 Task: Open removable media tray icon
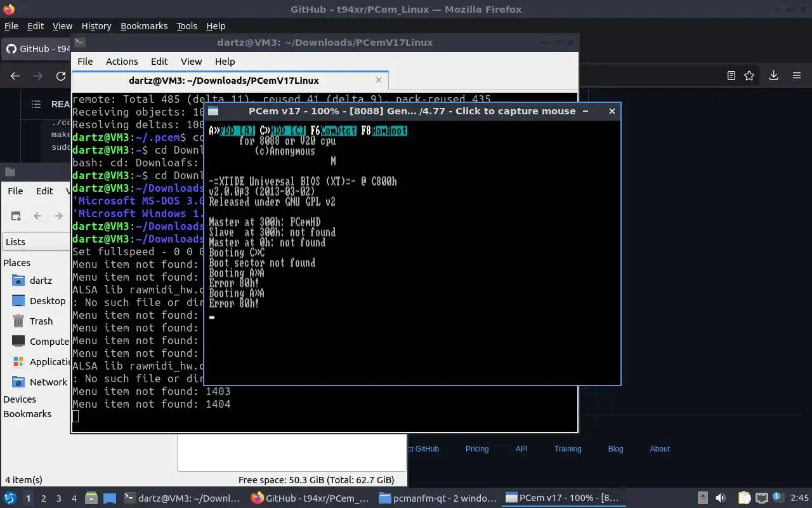tap(703, 498)
